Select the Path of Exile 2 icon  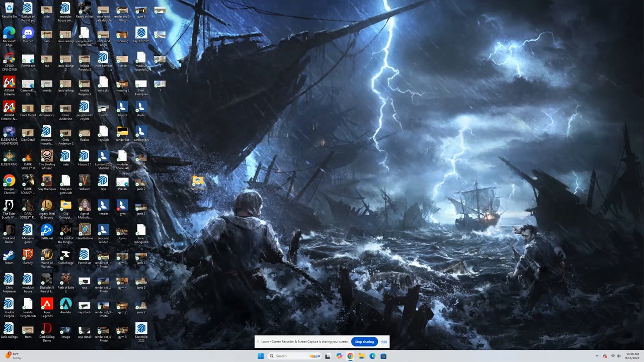pos(65,284)
